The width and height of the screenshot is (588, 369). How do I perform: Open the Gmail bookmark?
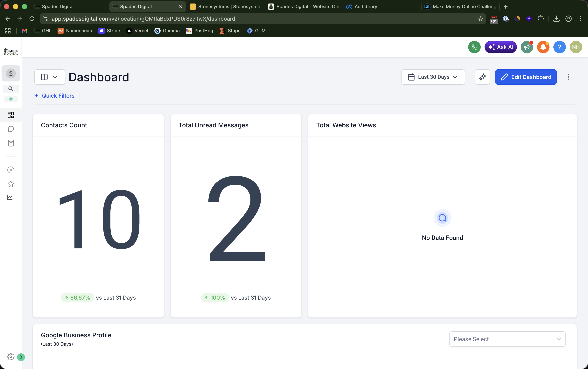(24, 31)
